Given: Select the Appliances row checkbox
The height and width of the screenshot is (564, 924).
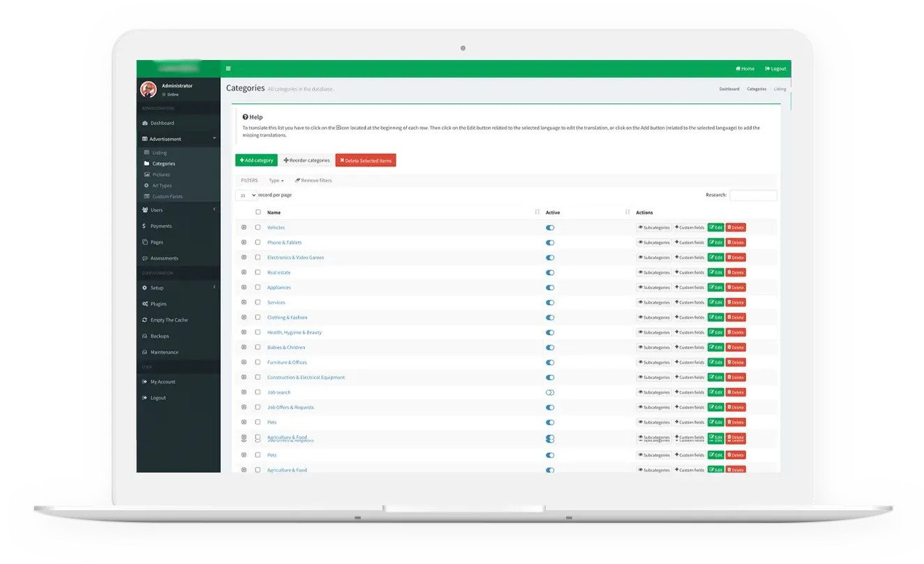Looking at the screenshot, I should [x=258, y=288].
